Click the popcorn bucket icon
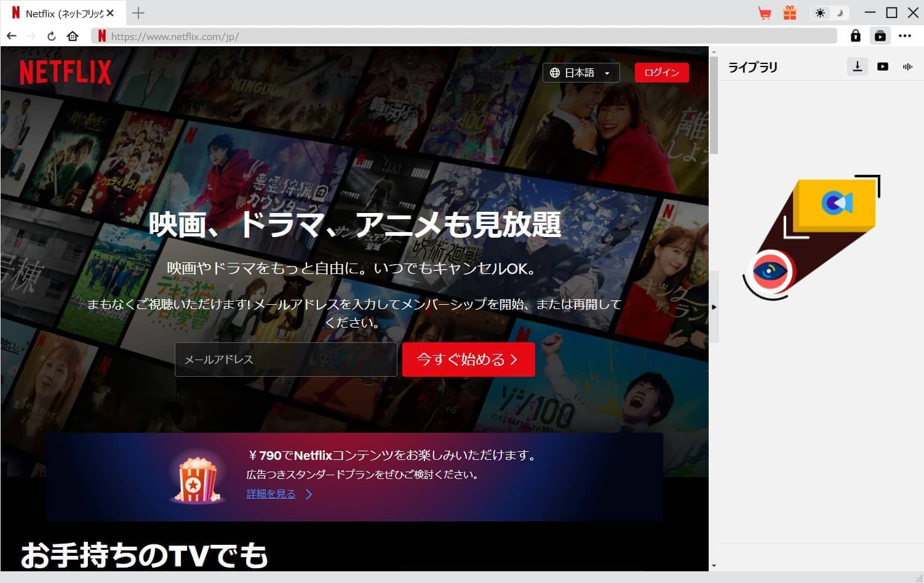Screen dimensions: 924x583 coord(197,481)
